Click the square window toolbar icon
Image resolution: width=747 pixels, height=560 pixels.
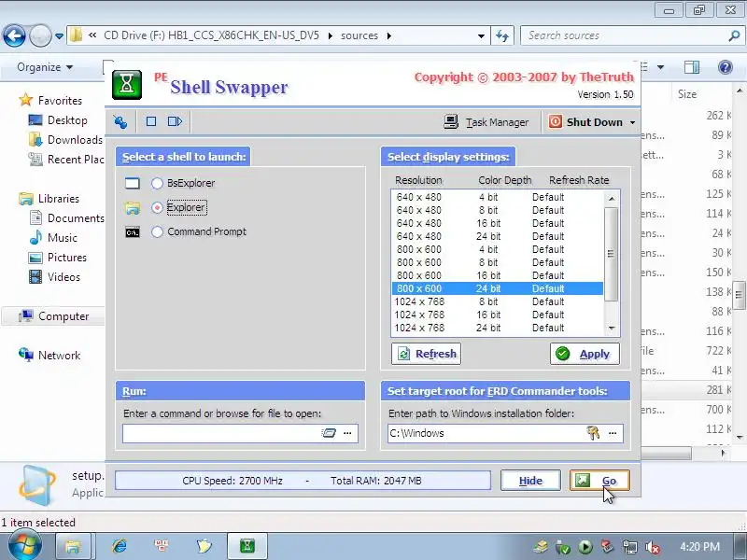pos(151,121)
